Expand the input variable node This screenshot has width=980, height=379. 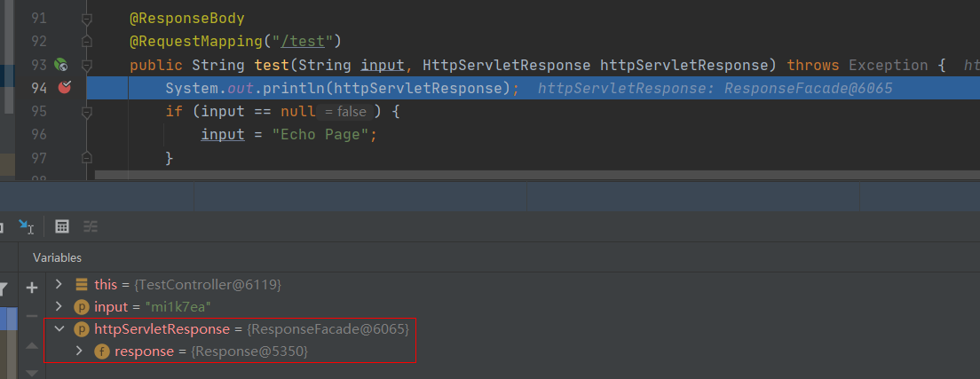(59, 307)
